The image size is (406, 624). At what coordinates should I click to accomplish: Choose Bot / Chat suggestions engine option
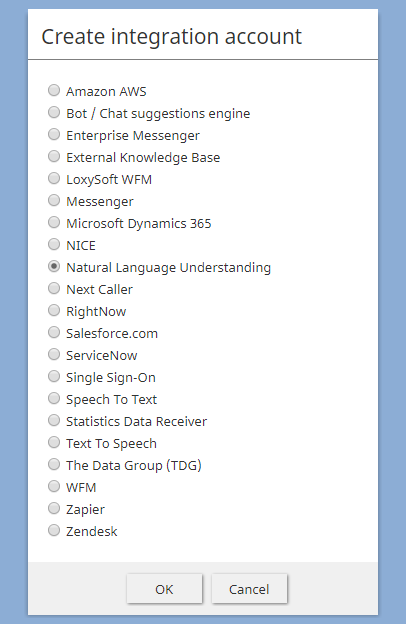click(x=54, y=113)
